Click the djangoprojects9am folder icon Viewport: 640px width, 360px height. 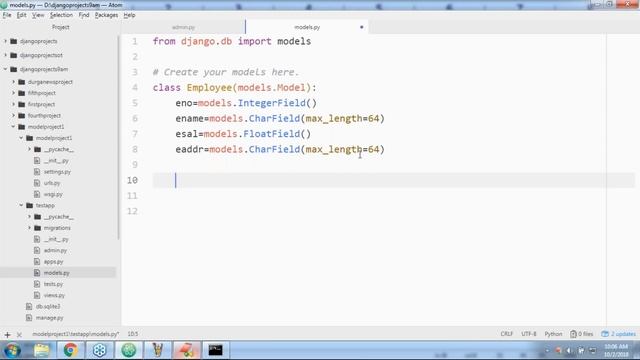tap(13, 69)
